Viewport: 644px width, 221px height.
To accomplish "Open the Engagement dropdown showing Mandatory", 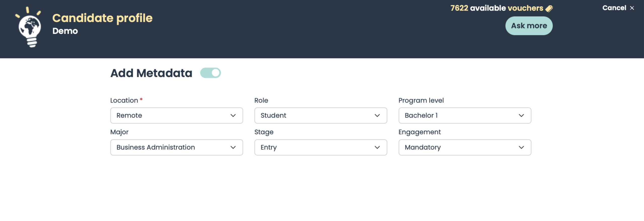I will point(465,147).
